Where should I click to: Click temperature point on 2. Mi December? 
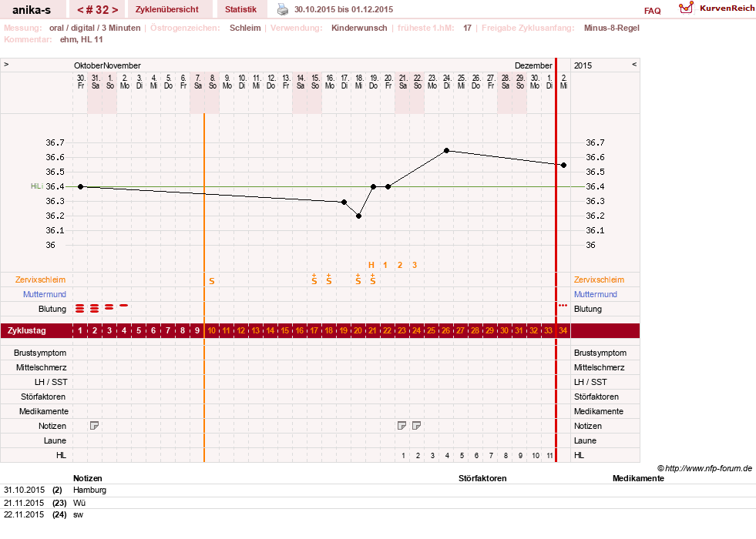563,166
